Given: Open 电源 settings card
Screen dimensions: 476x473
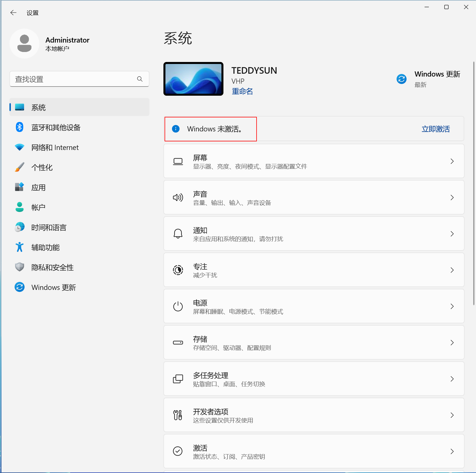Looking at the screenshot, I should coord(314,306).
